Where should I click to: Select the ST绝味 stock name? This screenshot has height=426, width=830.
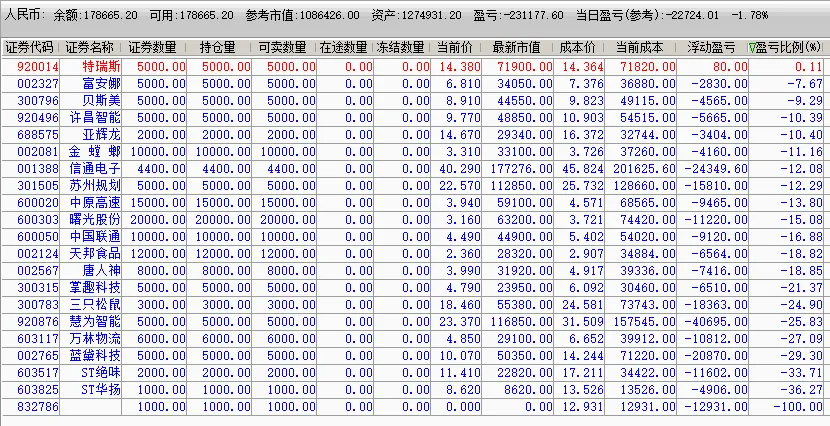click(101, 373)
